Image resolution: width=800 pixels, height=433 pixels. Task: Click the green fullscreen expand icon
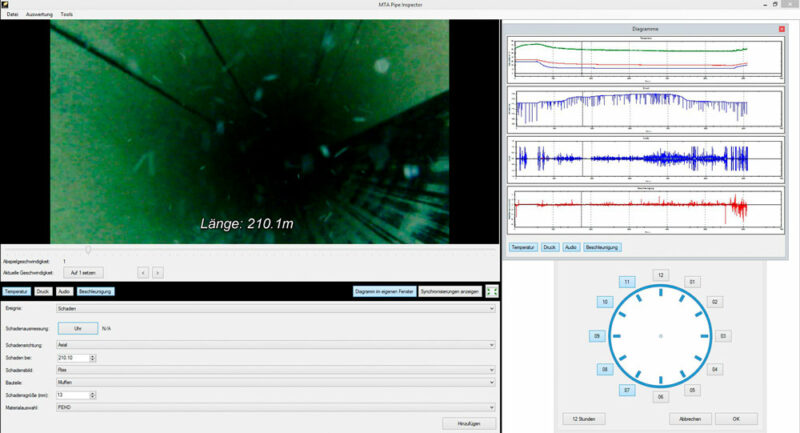tap(491, 291)
